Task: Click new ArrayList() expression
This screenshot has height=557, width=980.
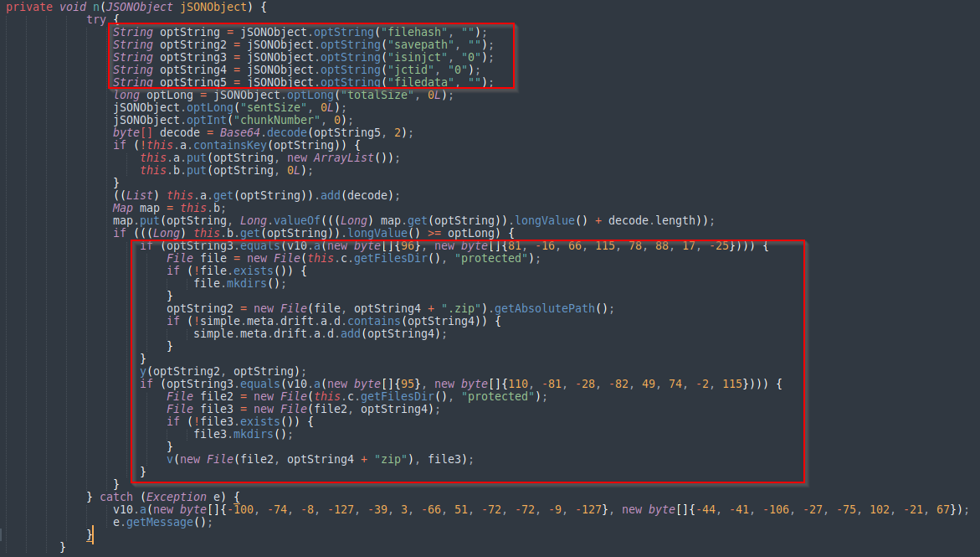Action: point(340,157)
